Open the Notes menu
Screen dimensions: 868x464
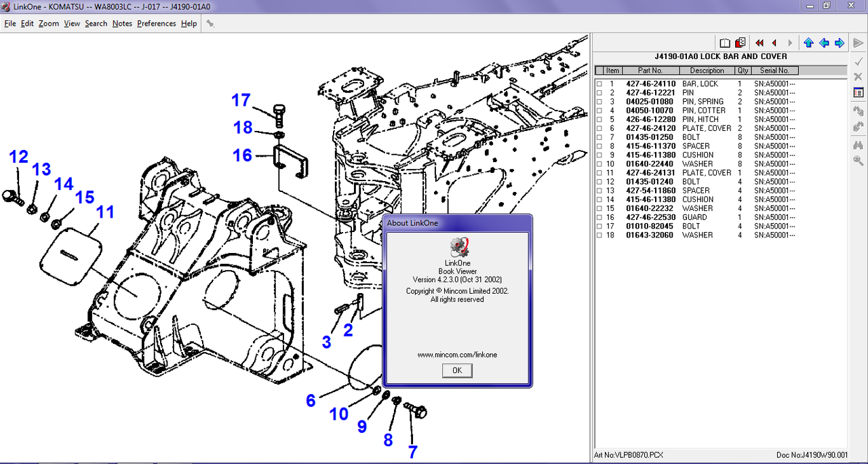tap(122, 23)
